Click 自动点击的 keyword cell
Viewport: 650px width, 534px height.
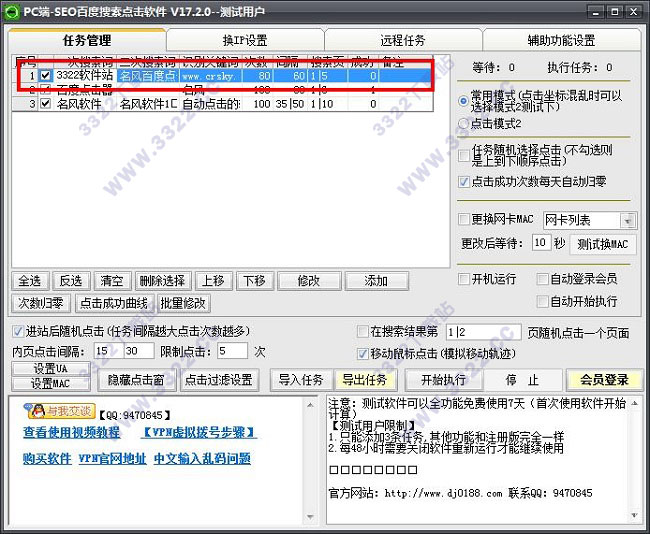click(211, 104)
